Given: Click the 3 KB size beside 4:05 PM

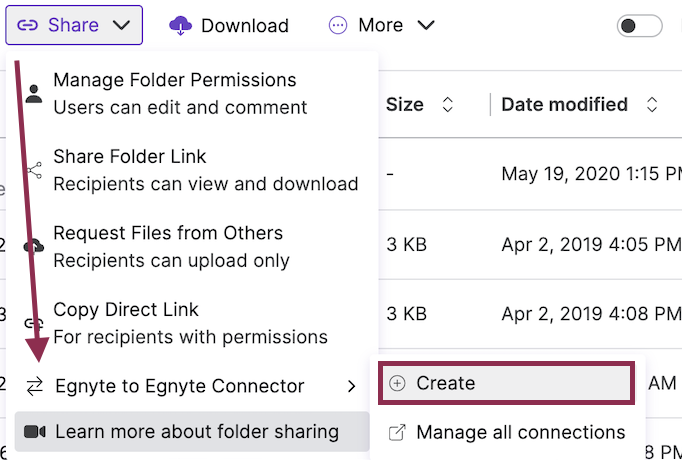Looking at the screenshot, I should pos(407,245).
